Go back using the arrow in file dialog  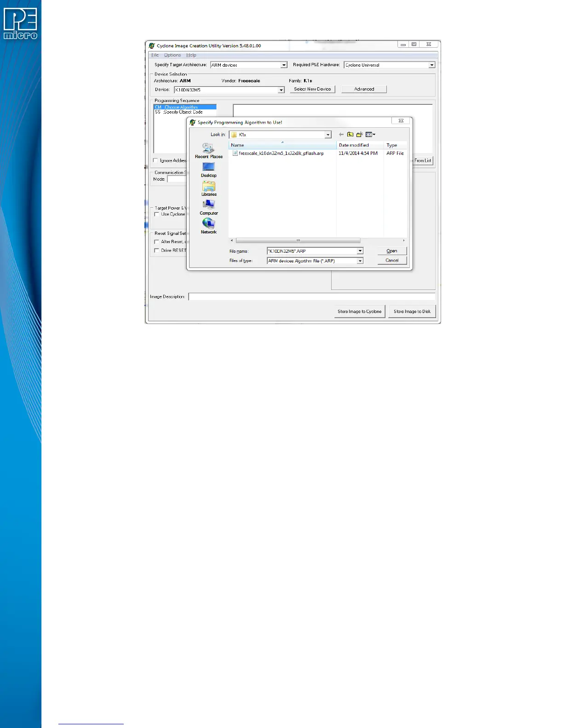click(x=341, y=135)
